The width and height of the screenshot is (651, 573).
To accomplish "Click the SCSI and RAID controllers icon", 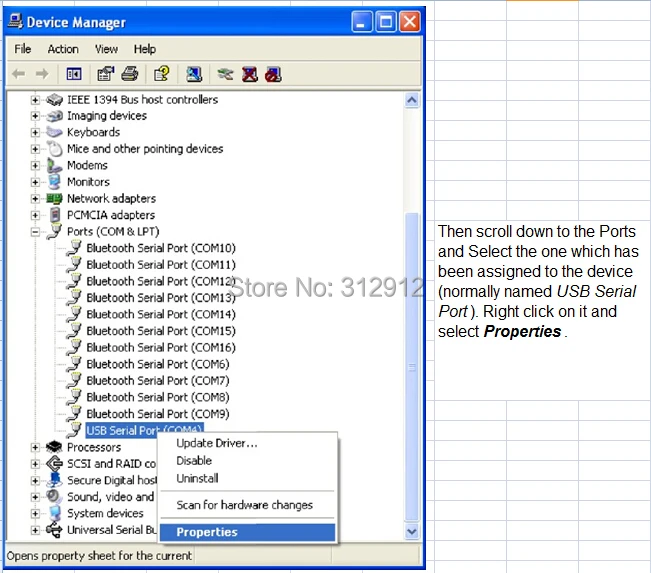I will click(54, 464).
